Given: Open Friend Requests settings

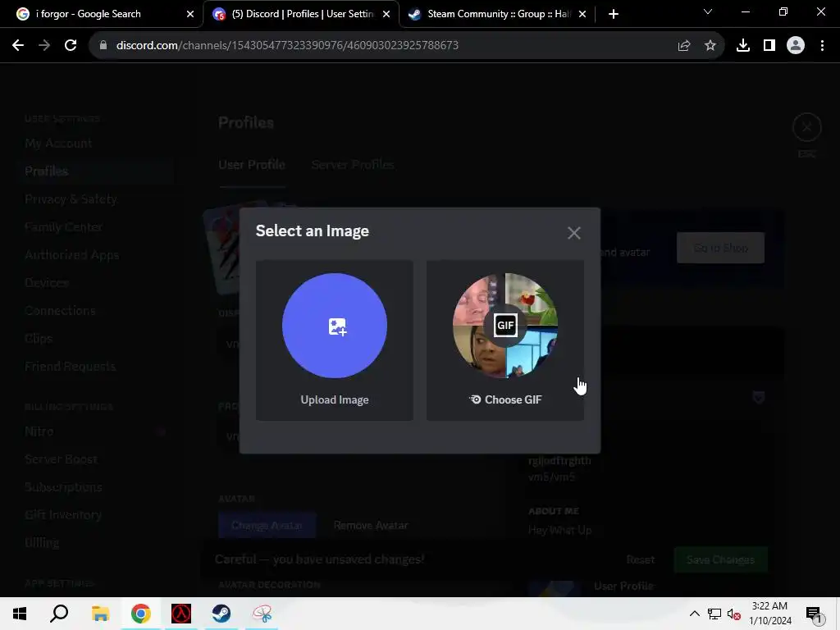Looking at the screenshot, I should coord(71,366).
